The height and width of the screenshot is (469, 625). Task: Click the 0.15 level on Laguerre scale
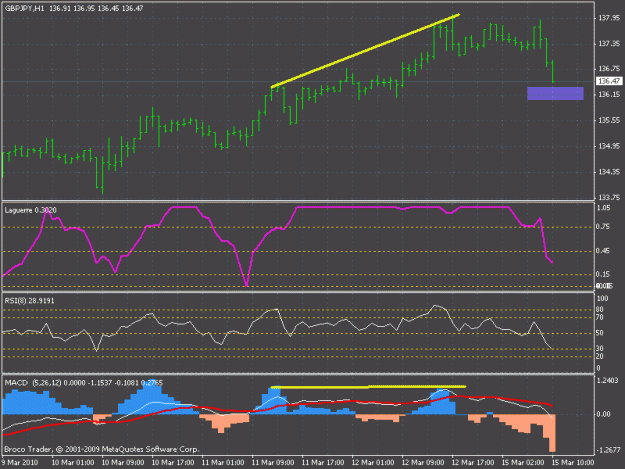pyautogui.click(x=603, y=274)
